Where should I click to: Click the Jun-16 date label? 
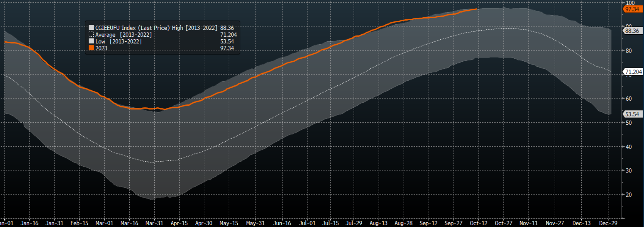(x=282, y=223)
